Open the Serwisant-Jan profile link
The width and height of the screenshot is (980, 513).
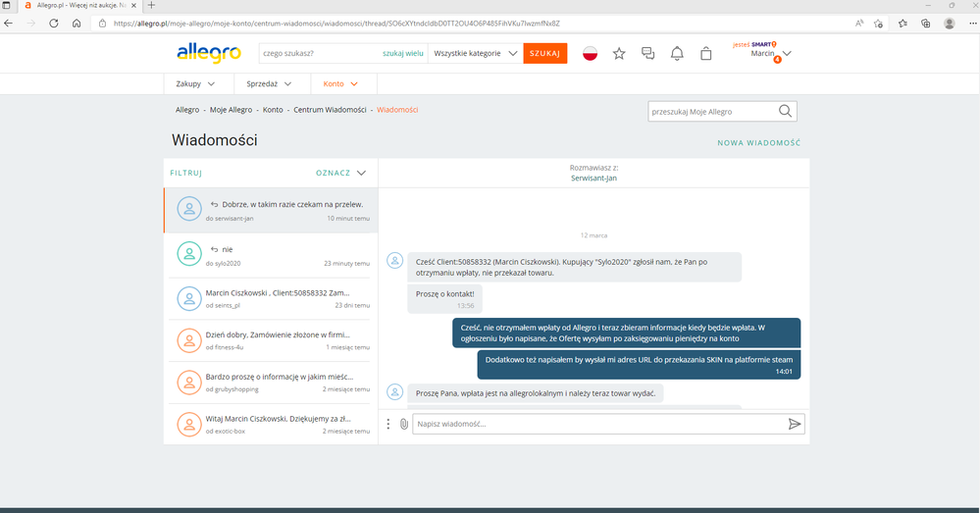(593, 179)
